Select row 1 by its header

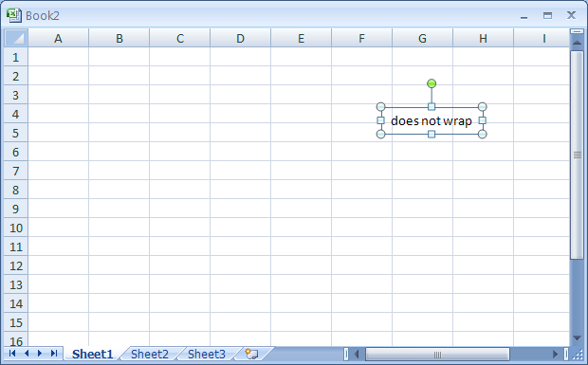(16, 57)
